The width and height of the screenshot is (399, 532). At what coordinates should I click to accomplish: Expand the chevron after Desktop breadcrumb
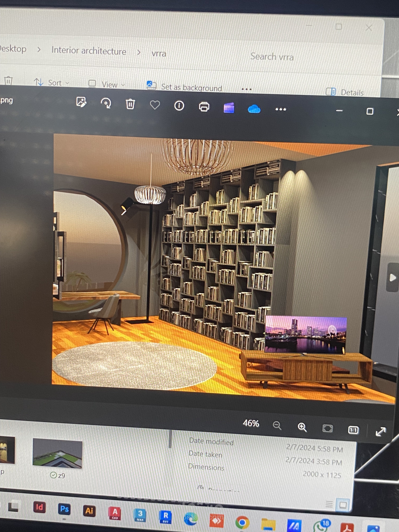(x=39, y=49)
